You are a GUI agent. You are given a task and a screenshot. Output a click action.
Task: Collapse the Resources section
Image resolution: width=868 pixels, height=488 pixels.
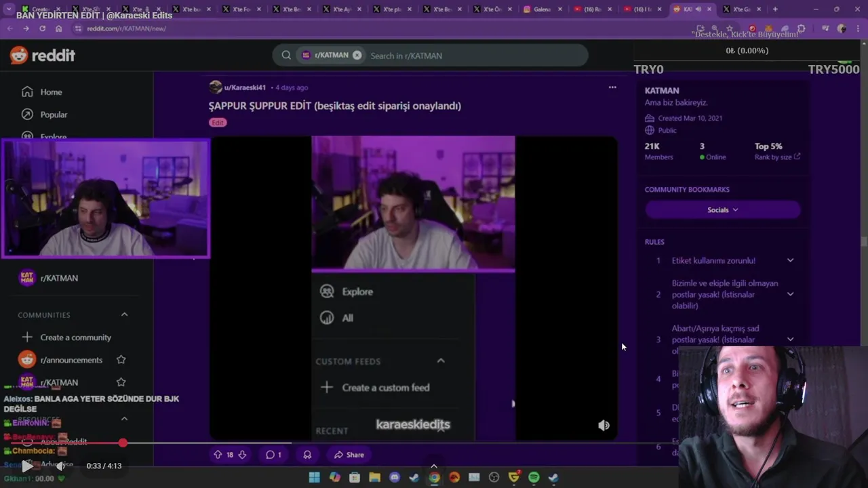coord(124,419)
